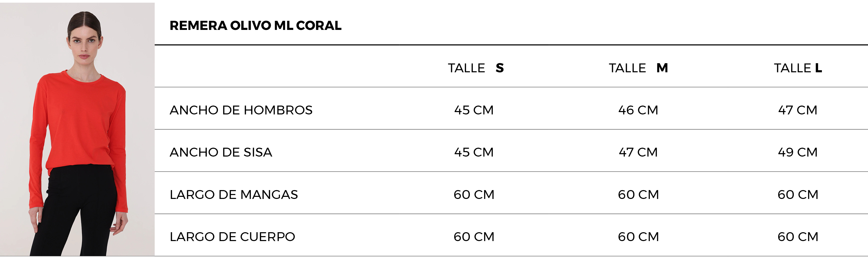868x259 pixels.
Task: Click armhole width 47 CM for size M
Action: pyautogui.click(x=638, y=152)
